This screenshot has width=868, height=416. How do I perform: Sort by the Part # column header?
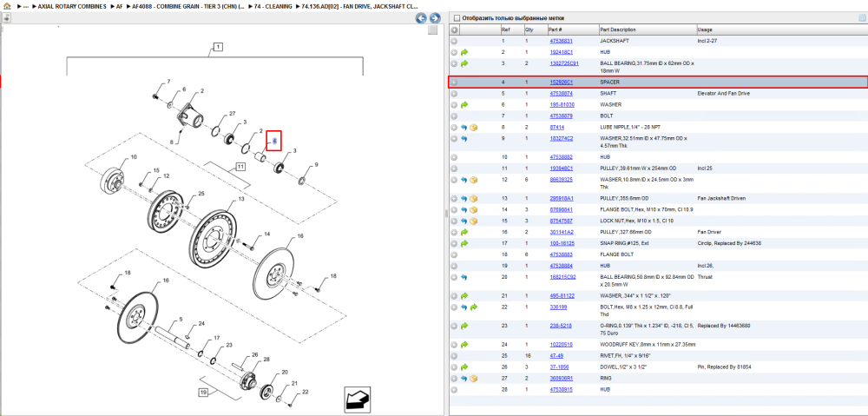pos(572,30)
